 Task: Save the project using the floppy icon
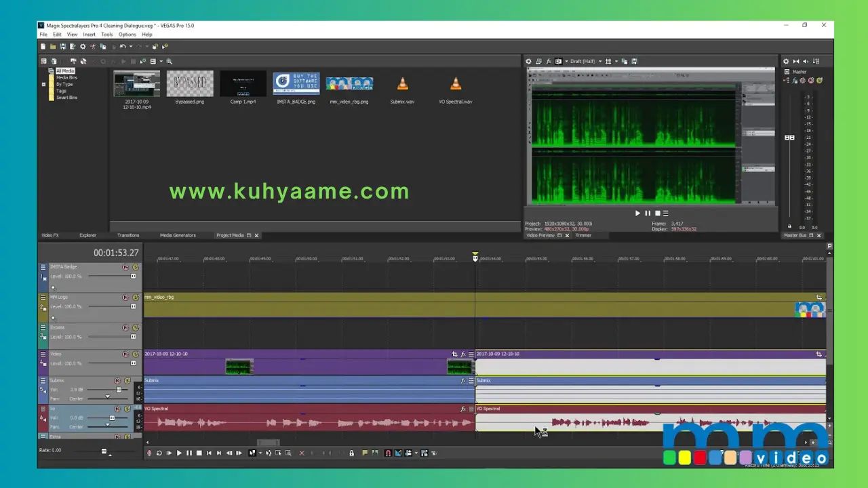click(x=63, y=47)
